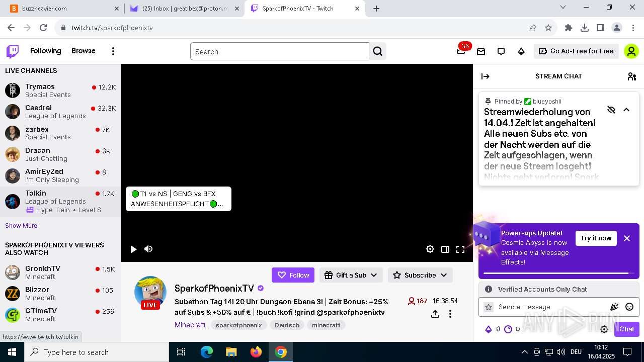644x362 pixels.
Task: Open the Subscribe dropdown
Action: [x=420, y=275]
